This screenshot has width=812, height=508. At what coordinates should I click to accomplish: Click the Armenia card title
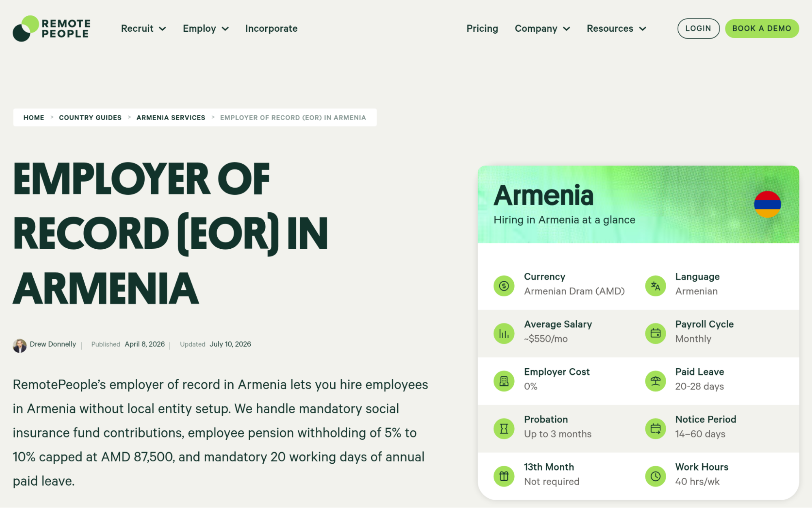pyautogui.click(x=543, y=195)
